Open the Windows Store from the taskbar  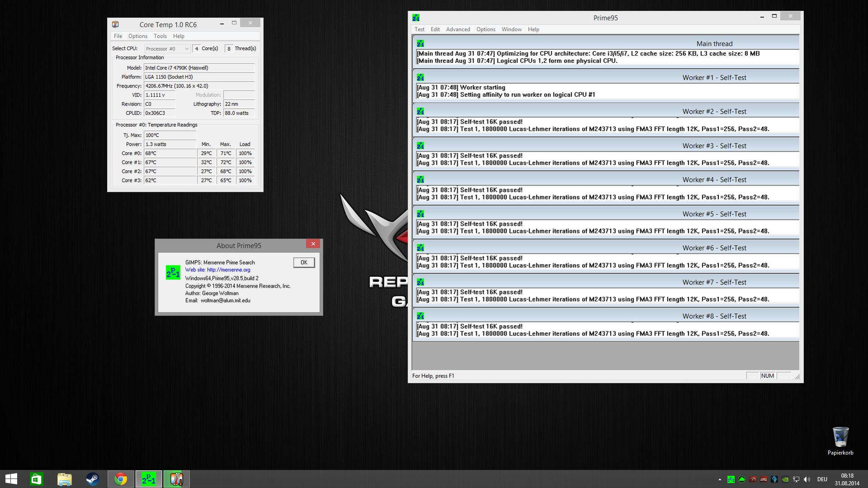tap(36, 479)
